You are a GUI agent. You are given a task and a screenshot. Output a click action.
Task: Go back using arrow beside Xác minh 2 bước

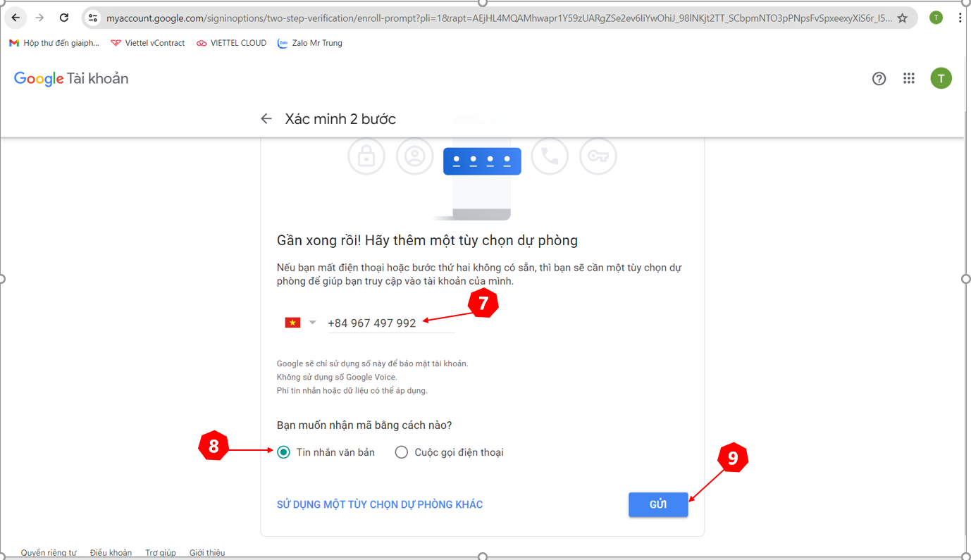click(266, 119)
